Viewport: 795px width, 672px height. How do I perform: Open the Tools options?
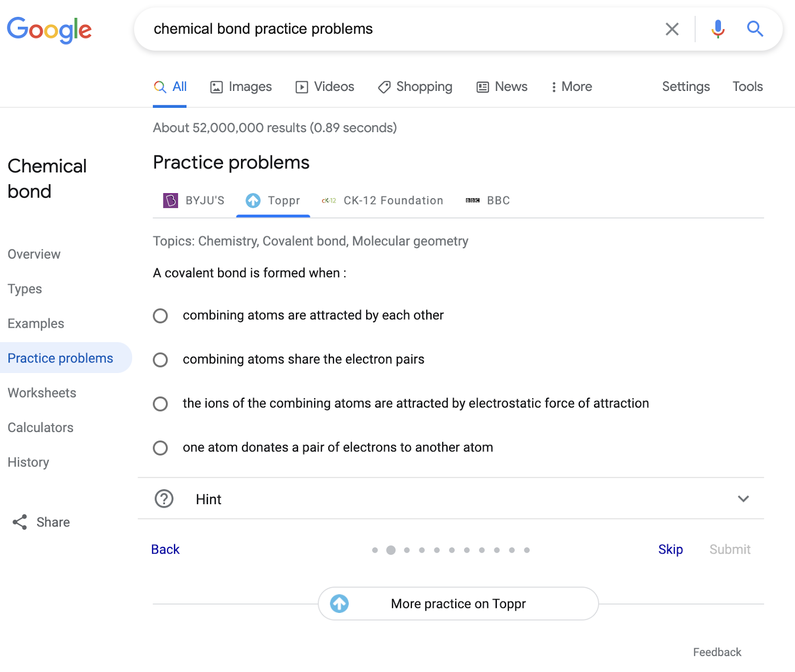[x=747, y=86]
